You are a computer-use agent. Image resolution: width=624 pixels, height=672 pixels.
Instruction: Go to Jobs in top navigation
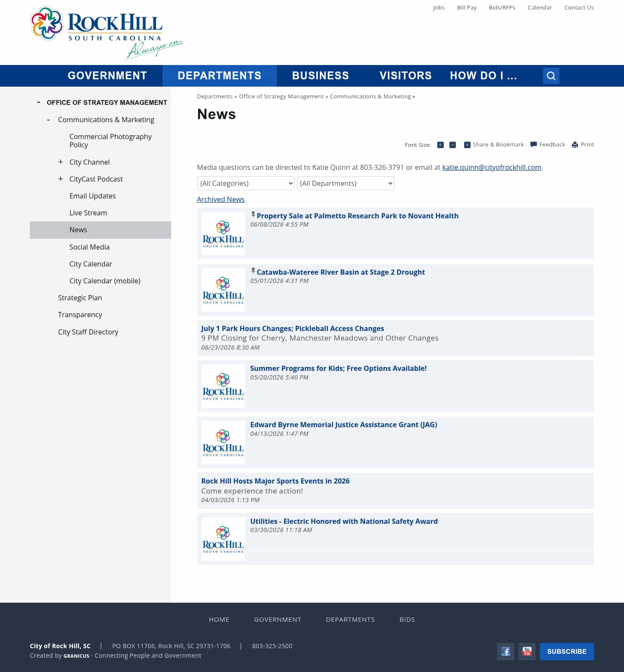click(439, 7)
